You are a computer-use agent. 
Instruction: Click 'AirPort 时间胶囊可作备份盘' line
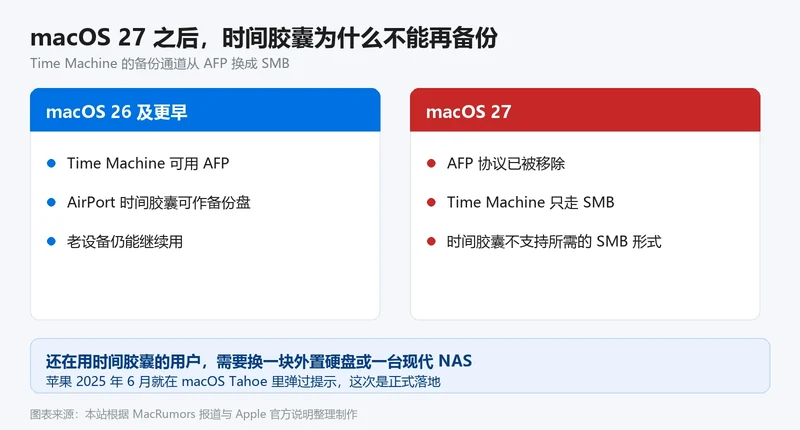[159, 203]
